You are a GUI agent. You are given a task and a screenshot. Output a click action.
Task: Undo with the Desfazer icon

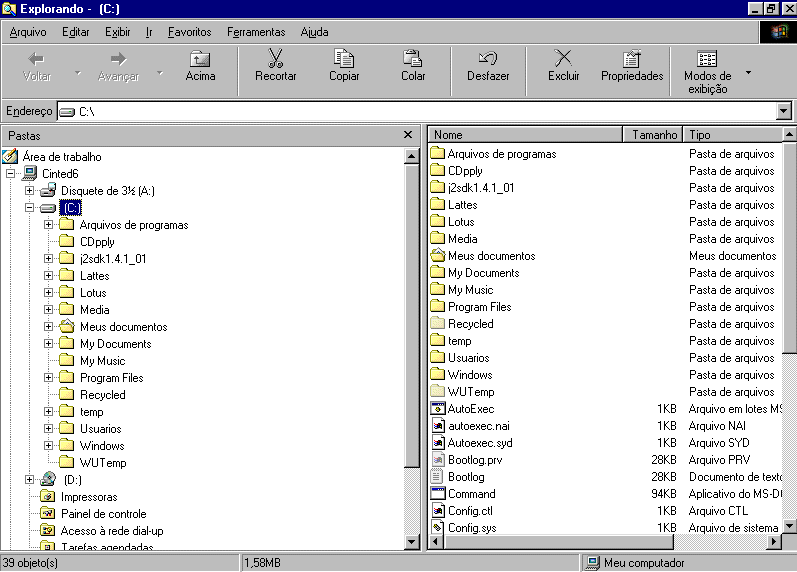click(x=488, y=67)
